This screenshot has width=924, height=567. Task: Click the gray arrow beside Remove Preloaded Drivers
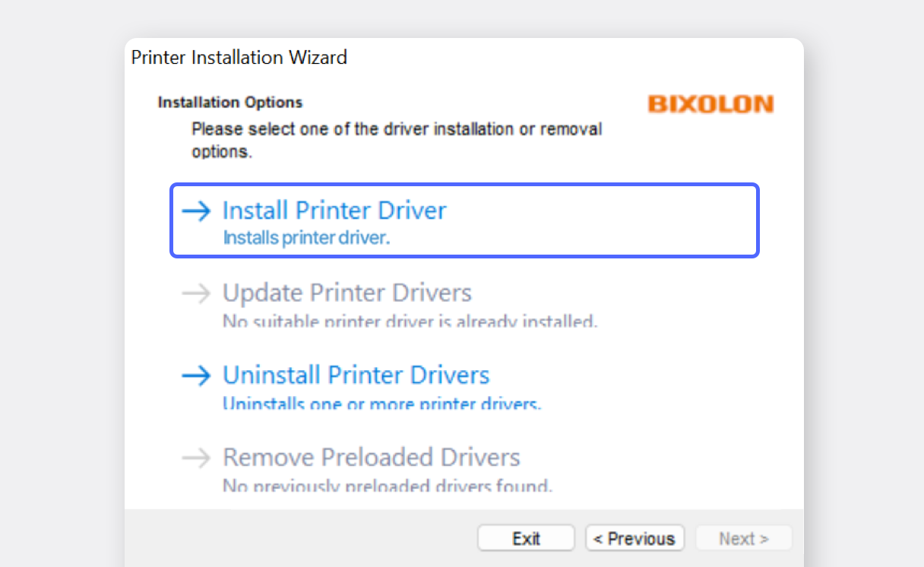pyautogui.click(x=196, y=458)
